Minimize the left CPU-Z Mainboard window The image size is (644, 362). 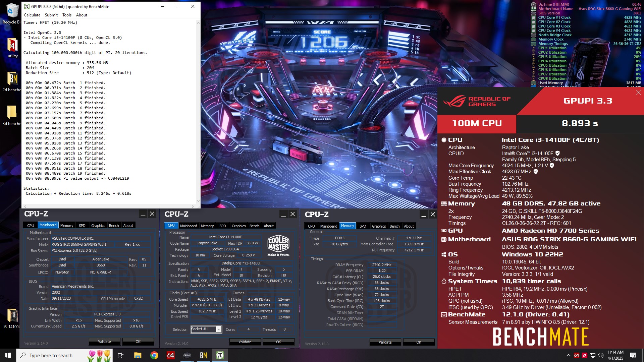(143, 214)
